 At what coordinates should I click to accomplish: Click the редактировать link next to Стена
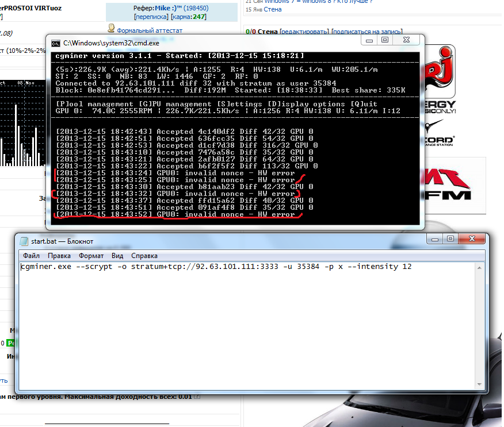304,32
